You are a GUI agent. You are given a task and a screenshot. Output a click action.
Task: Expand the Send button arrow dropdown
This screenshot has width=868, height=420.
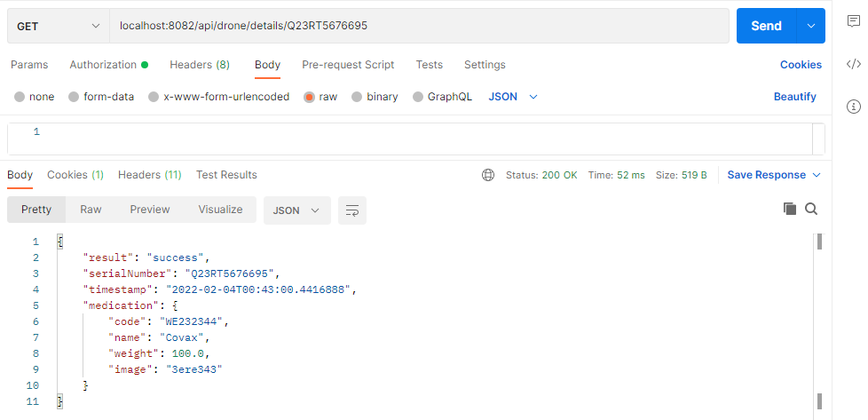tap(811, 26)
